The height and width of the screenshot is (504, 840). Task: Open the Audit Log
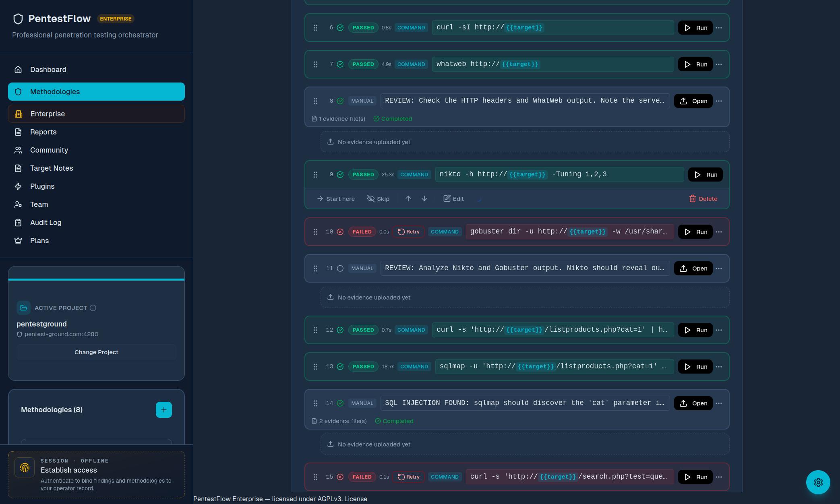click(x=96, y=223)
